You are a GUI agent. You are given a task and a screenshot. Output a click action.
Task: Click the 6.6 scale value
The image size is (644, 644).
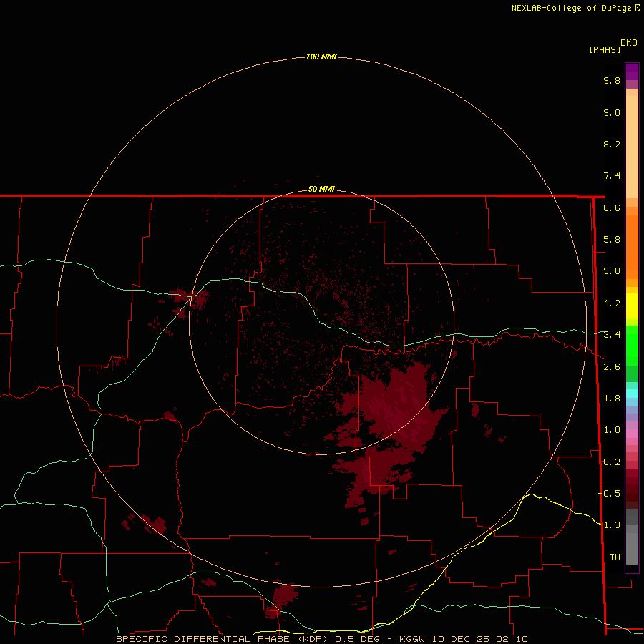(x=612, y=208)
